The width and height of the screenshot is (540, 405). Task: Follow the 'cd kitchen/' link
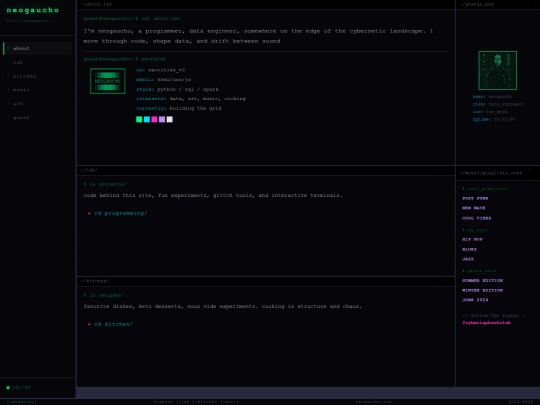pos(113,324)
